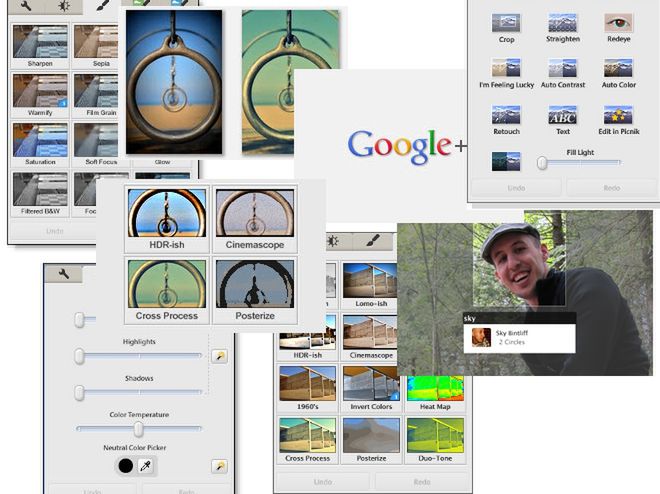Apply the Lomo-ish effect
Viewport: 660px width, 494px height.
pos(370,286)
